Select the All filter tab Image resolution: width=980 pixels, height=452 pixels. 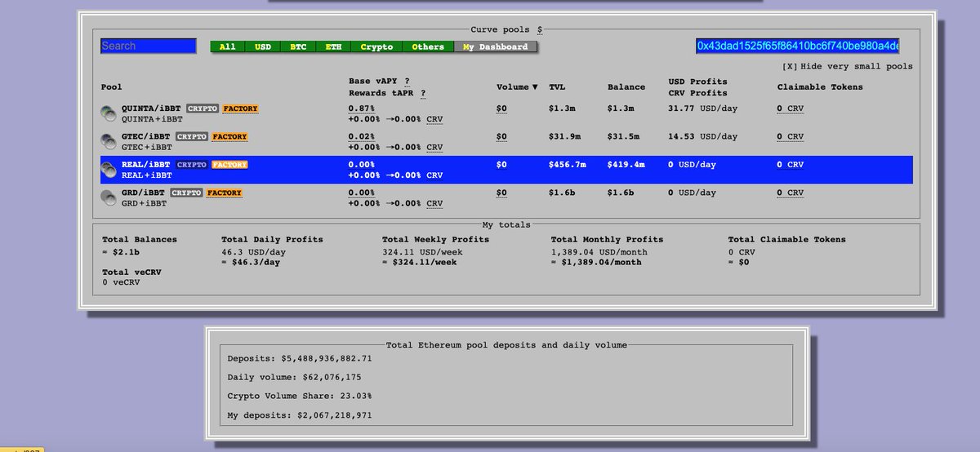pyautogui.click(x=227, y=47)
